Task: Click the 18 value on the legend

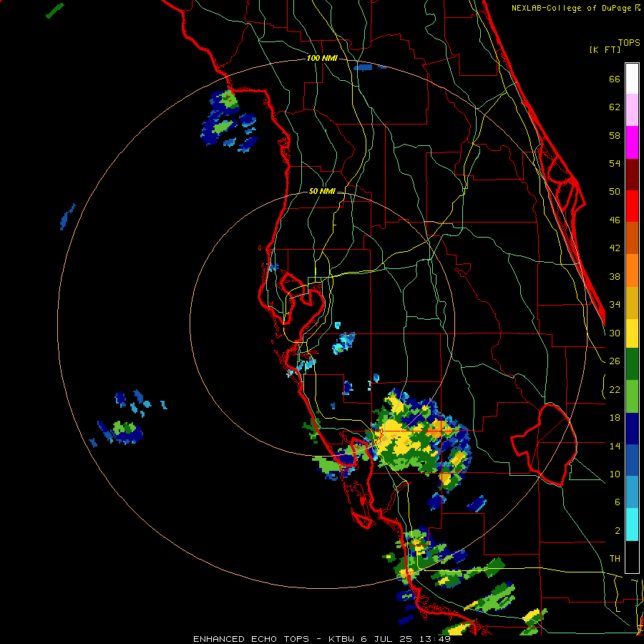Action: click(x=615, y=418)
